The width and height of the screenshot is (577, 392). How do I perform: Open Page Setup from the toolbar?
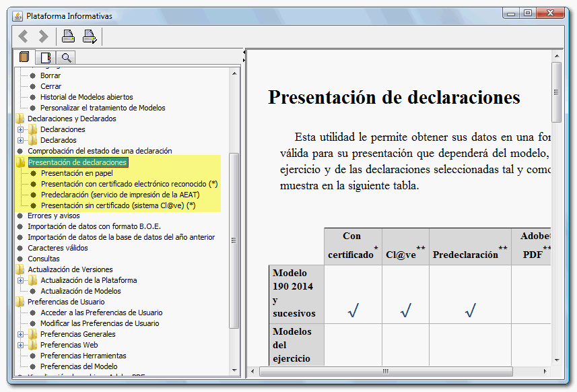(x=89, y=36)
